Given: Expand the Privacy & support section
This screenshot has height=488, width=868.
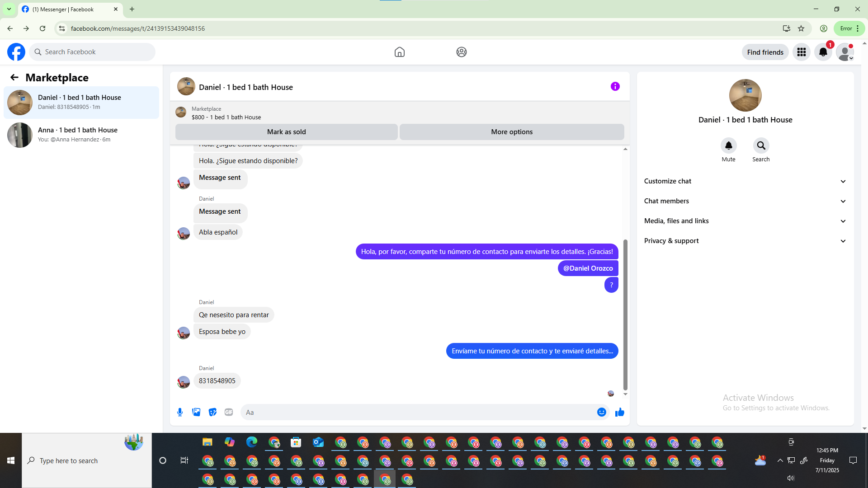Looking at the screenshot, I should pos(745,241).
